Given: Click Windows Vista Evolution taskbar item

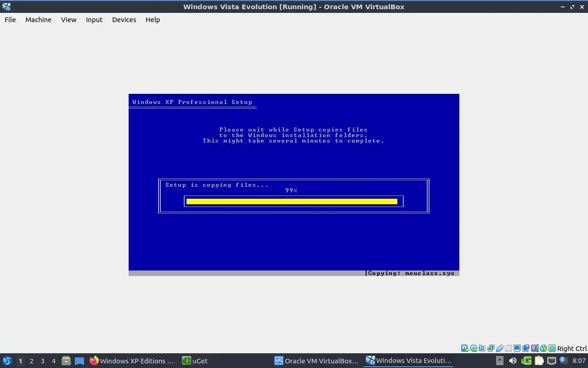Looking at the screenshot, I should tap(408, 361).
